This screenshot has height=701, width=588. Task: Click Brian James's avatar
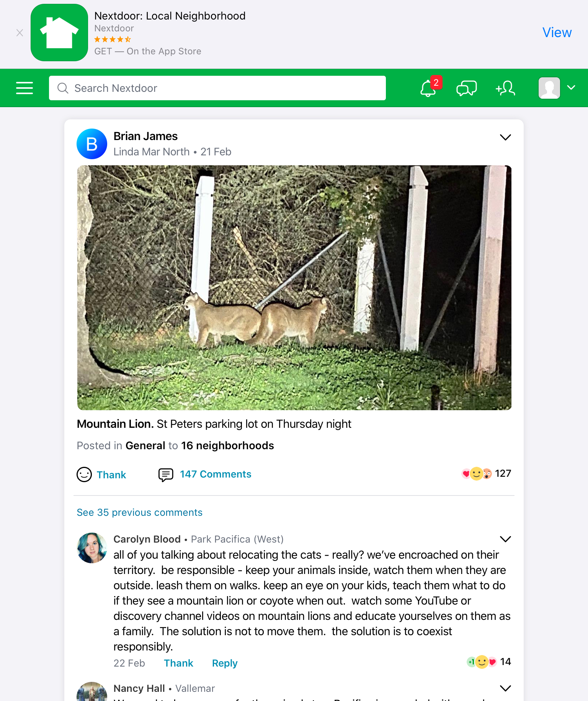92,144
